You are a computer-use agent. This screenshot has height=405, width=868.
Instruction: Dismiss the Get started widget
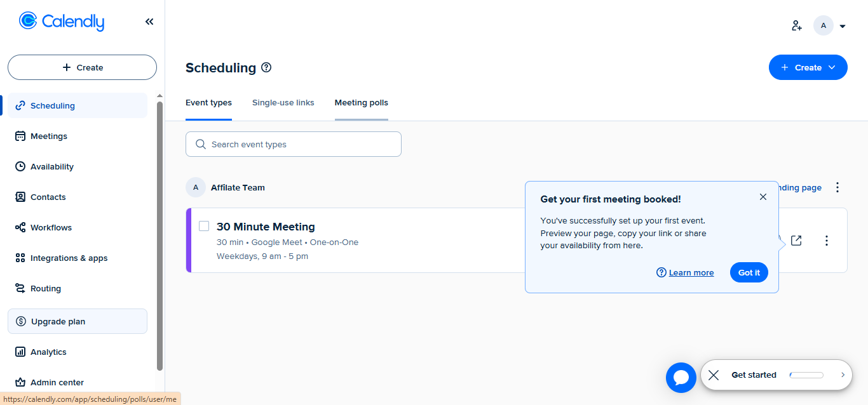[x=714, y=375]
